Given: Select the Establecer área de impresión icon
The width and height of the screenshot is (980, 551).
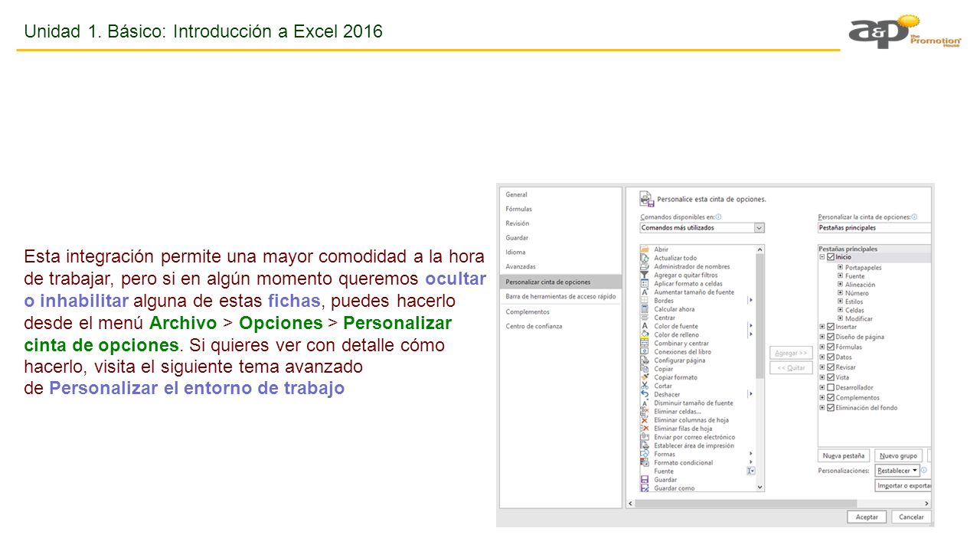Looking at the screenshot, I should point(645,445).
